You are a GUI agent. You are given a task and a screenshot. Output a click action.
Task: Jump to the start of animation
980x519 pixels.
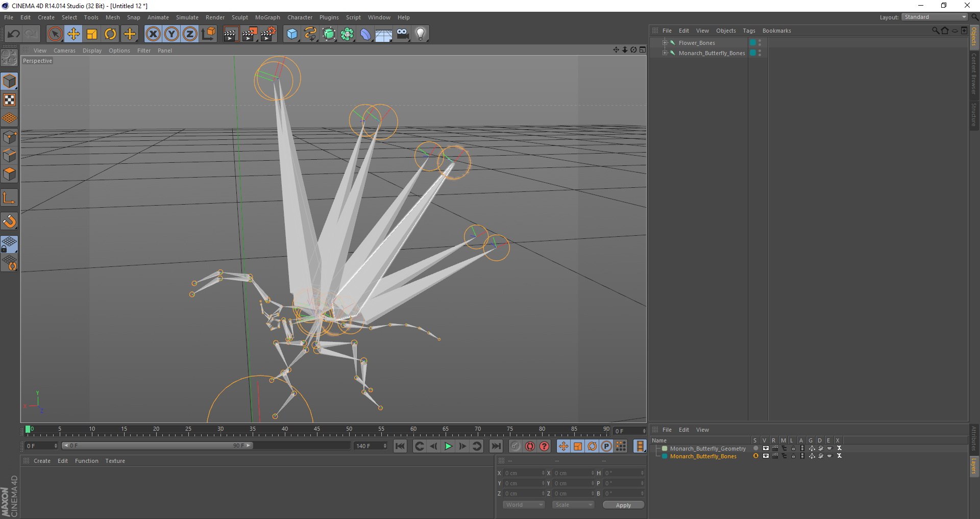[x=400, y=446]
